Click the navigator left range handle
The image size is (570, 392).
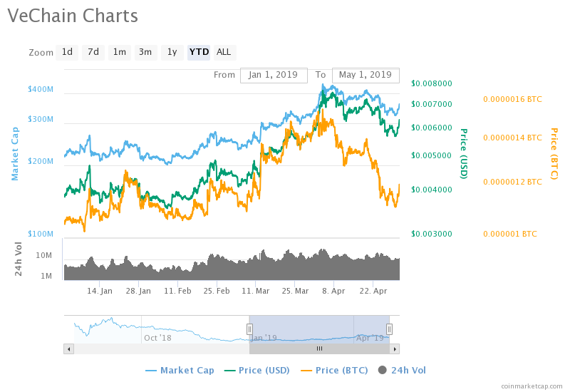(x=249, y=329)
